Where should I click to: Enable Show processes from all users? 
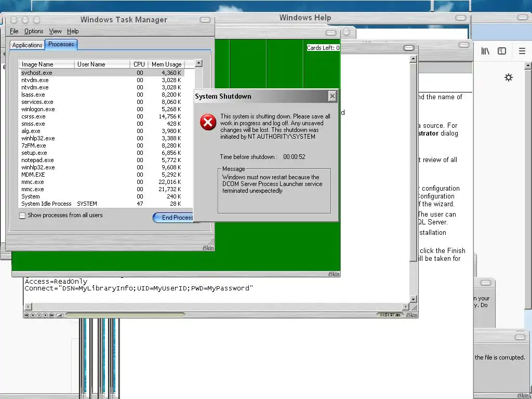(x=22, y=216)
